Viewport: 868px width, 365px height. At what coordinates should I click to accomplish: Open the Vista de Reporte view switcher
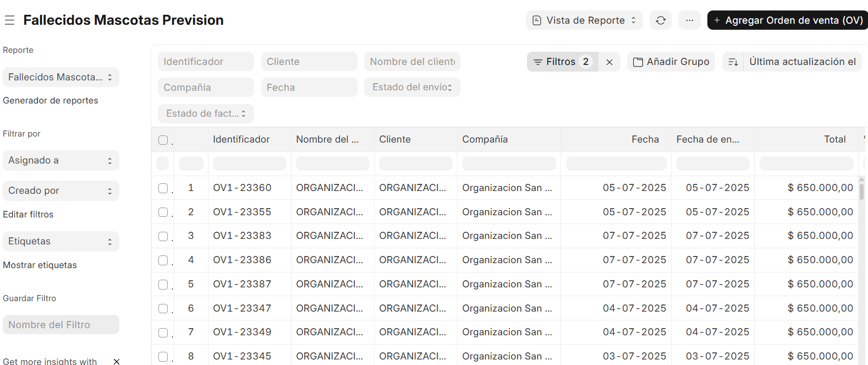[584, 20]
